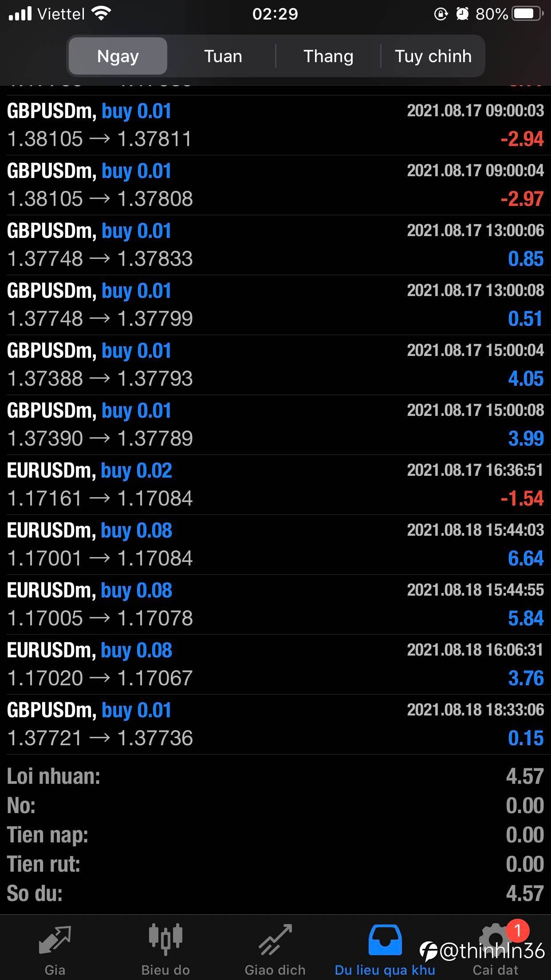
Task: Tap the red notification badge on settings
Action: (x=517, y=930)
